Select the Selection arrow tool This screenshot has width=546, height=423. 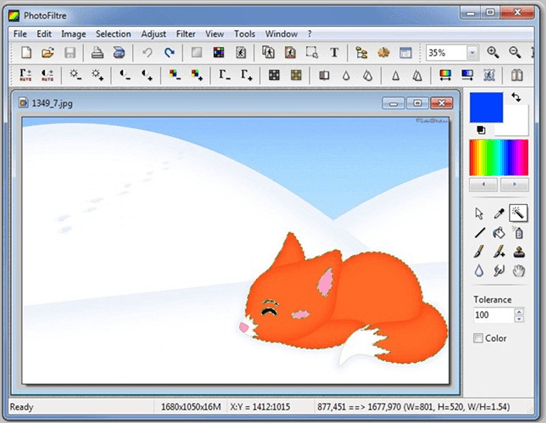click(x=479, y=213)
